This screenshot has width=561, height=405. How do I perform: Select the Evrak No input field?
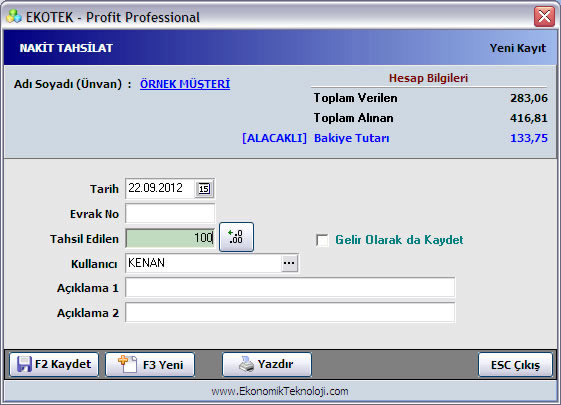point(170,214)
